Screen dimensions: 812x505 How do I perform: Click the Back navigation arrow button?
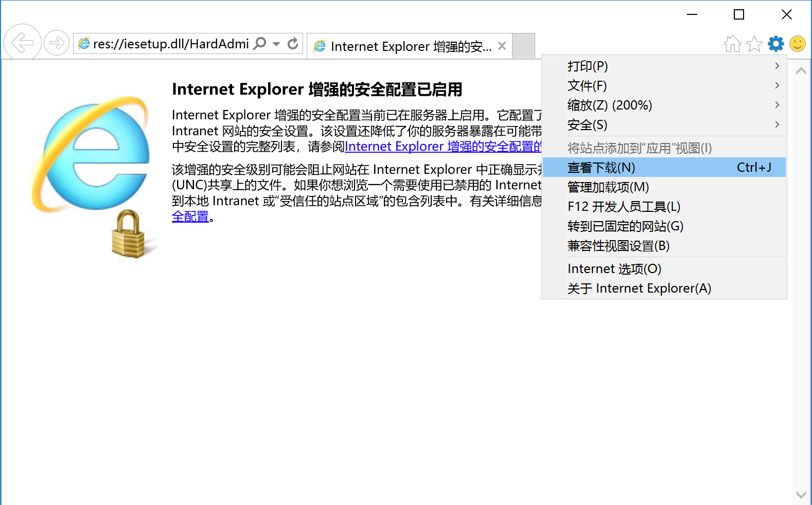pos(22,43)
